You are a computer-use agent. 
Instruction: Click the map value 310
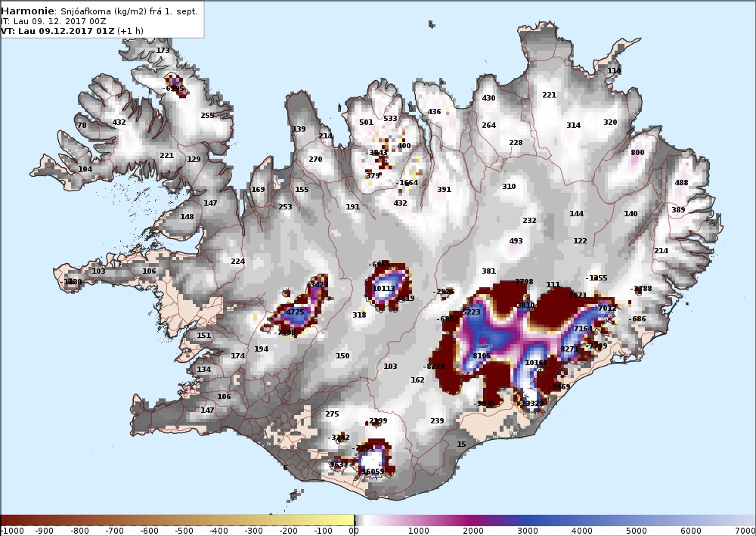509,186
